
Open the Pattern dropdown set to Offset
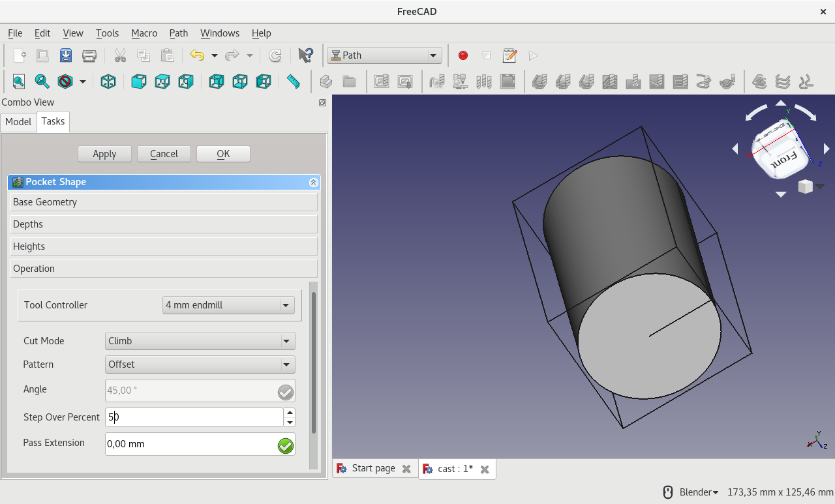click(200, 364)
